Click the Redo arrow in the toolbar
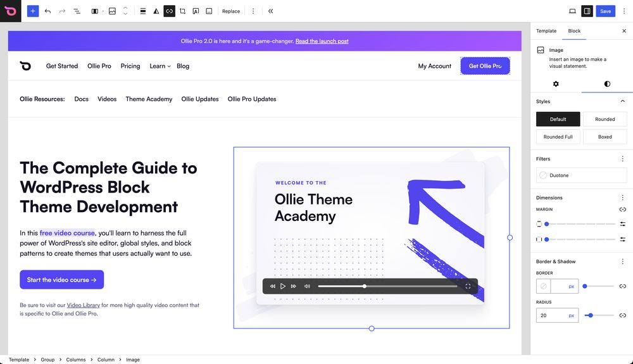This screenshot has height=364, width=633. point(62,11)
